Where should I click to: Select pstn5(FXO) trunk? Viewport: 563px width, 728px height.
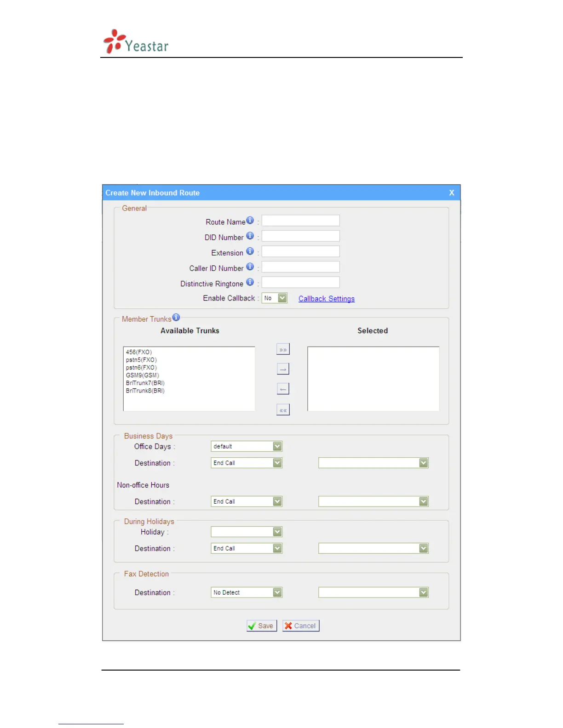[x=141, y=360]
